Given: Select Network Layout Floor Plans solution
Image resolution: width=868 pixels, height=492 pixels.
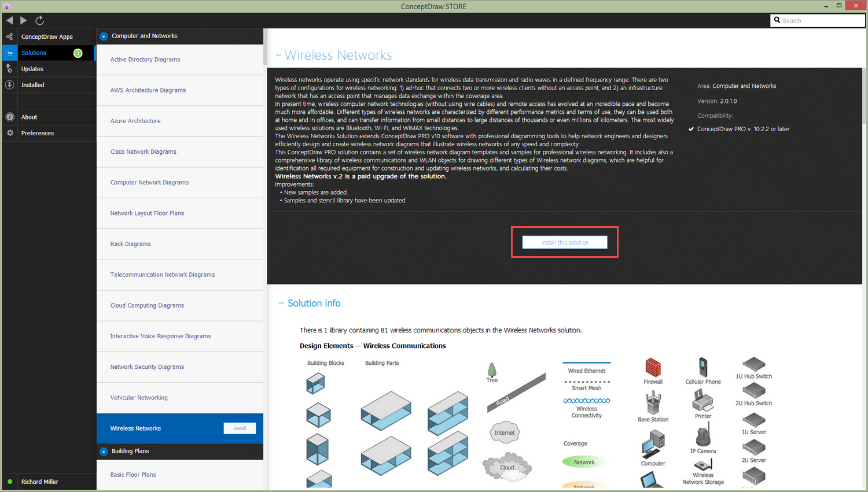Looking at the screenshot, I should click(x=180, y=213).
